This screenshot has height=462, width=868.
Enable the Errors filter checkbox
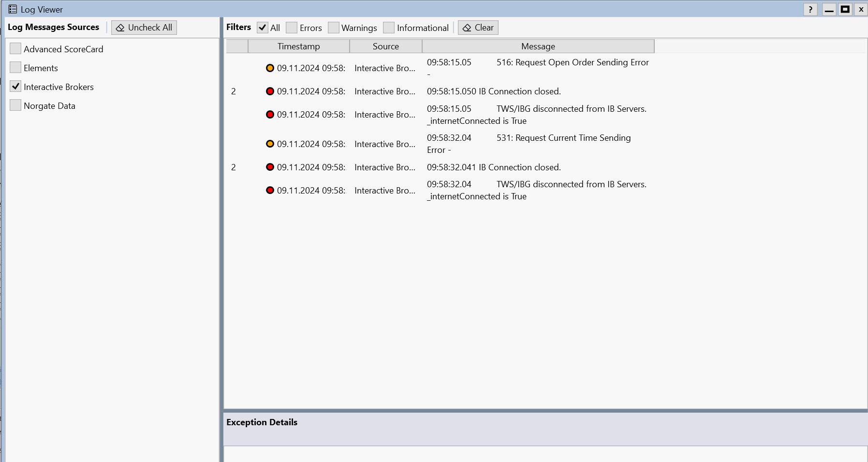point(292,28)
